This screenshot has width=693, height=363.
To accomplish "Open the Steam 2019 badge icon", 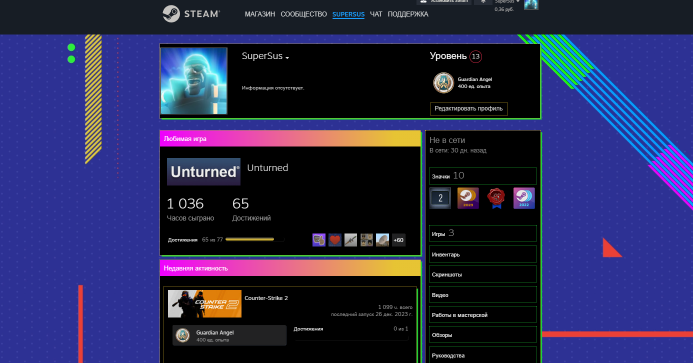I will tap(468, 198).
